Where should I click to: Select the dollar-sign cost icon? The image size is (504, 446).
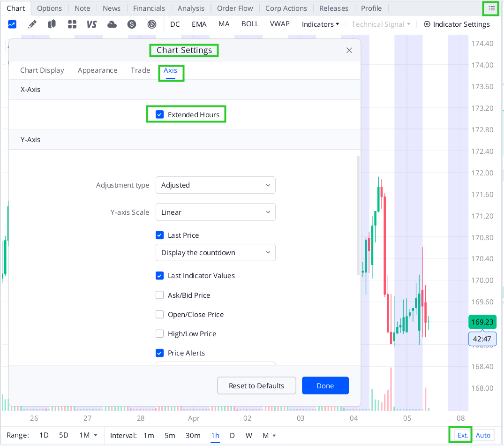click(x=132, y=24)
